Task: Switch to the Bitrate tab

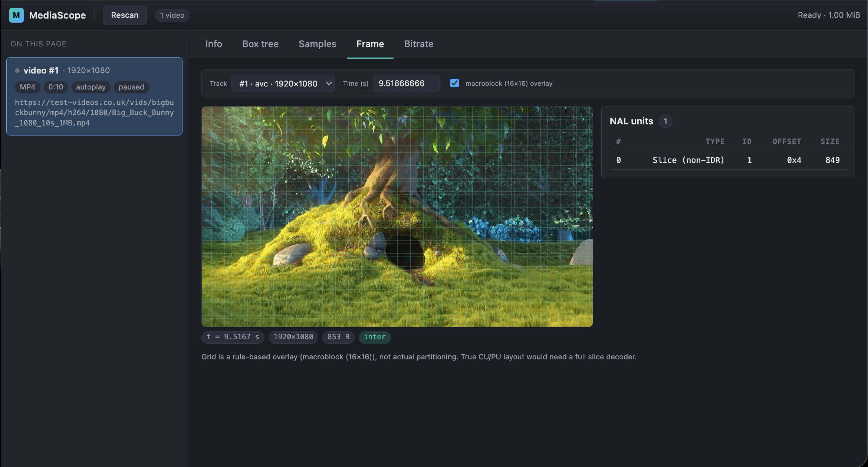Action: (x=419, y=44)
